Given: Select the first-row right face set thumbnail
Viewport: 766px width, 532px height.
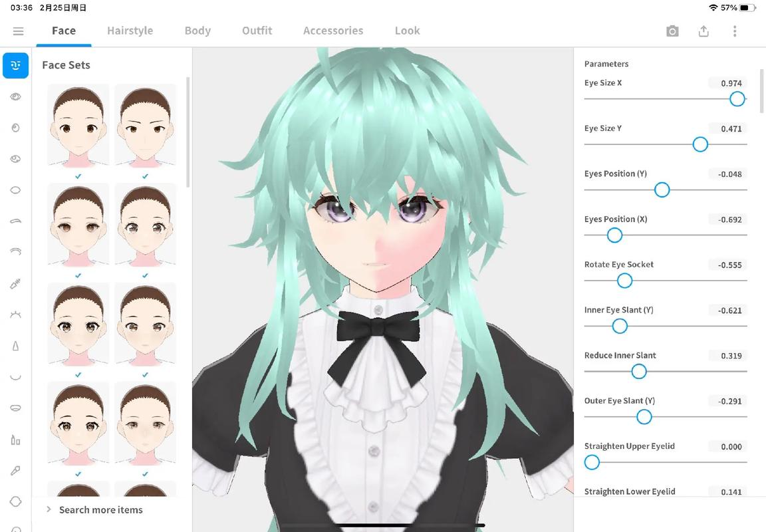Looking at the screenshot, I should click(x=145, y=125).
